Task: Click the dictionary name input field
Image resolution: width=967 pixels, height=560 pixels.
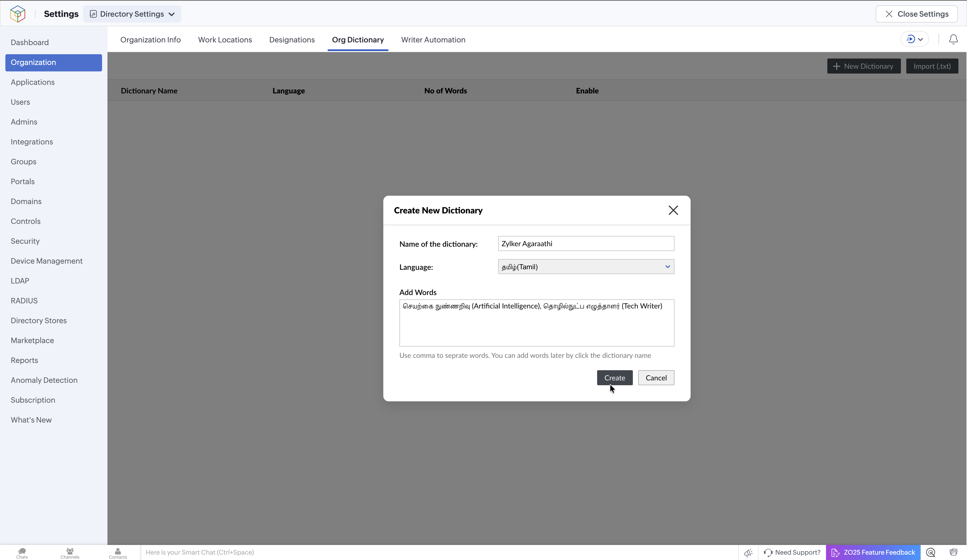Action: [x=586, y=243]
